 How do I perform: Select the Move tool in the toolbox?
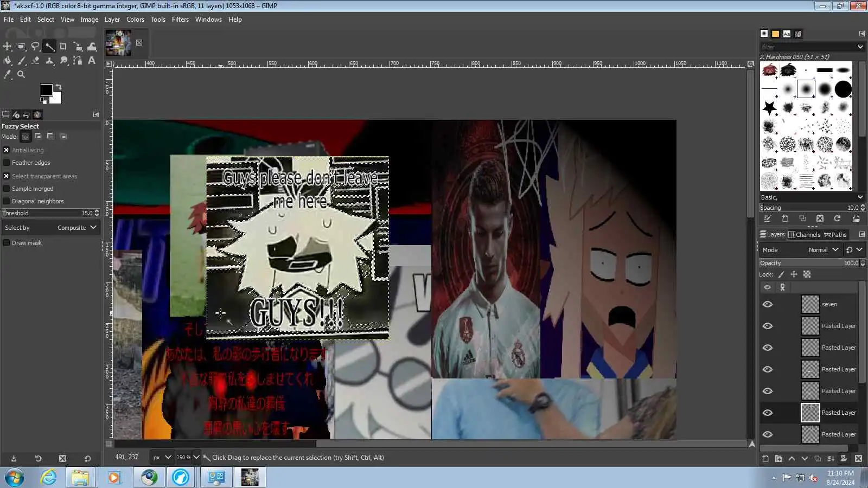pyautogui.click(x=7, y=47)
